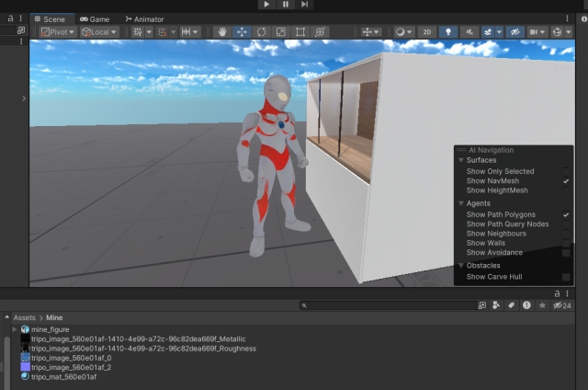Open the scene effects dropdown arrow
This screenshot has height=390, width=588.
[499, 32]
